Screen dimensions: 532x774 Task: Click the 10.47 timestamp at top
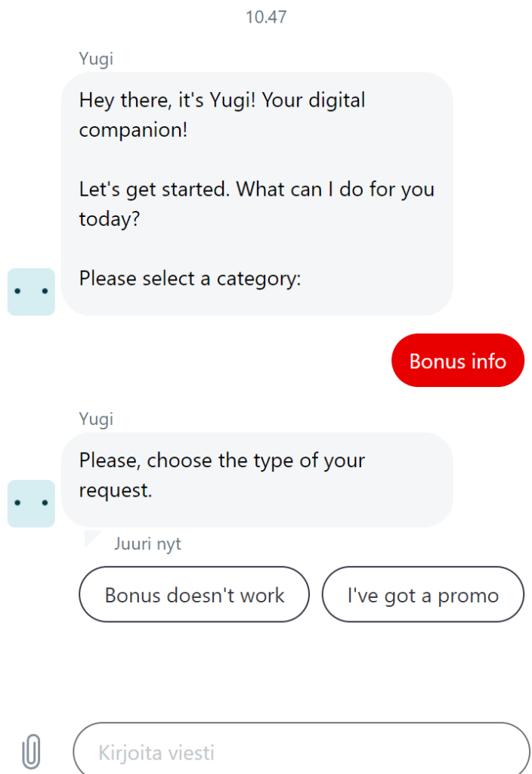point(266,17)
